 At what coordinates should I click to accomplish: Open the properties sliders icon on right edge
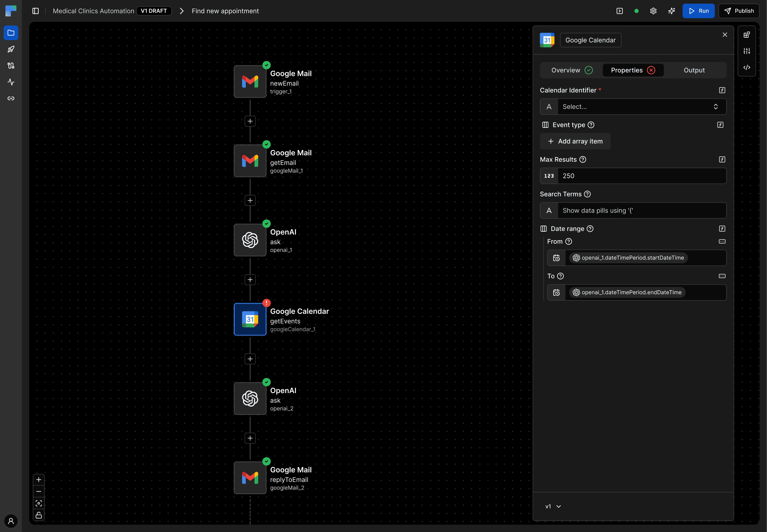coord(747,51)
